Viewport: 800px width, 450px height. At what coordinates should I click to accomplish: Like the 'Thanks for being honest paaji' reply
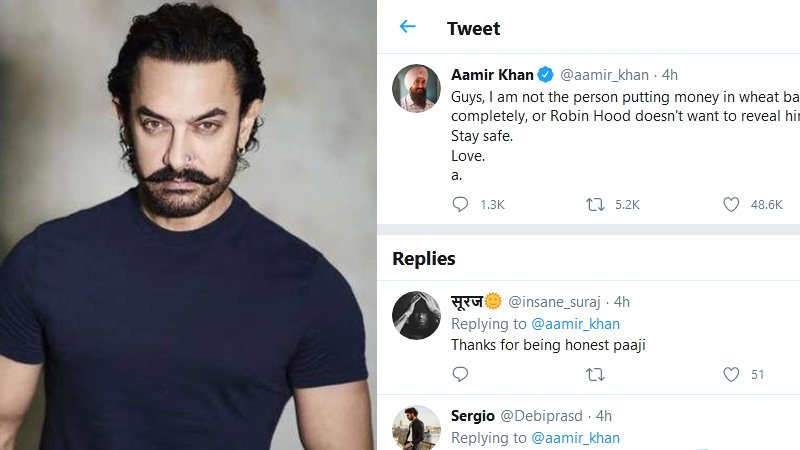pos(731,374)
